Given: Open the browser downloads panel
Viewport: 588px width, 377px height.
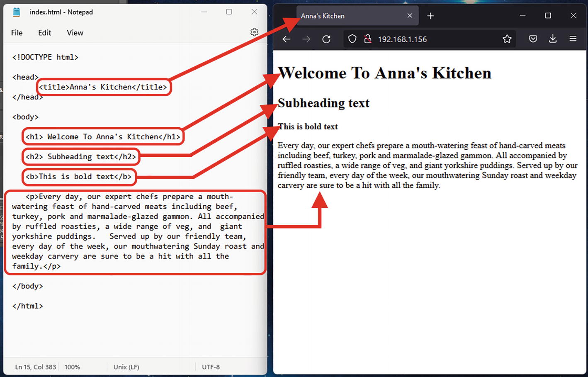Looking at the screenshot, I should (553, 39).
